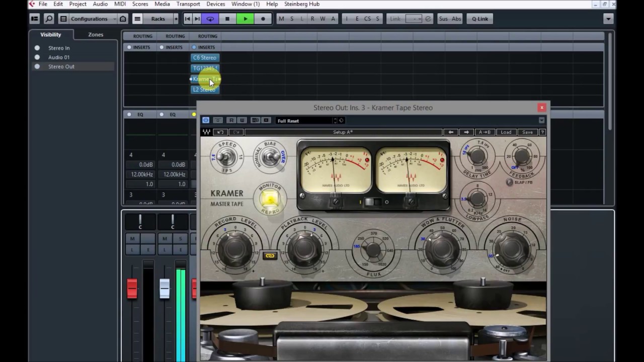644x362 pixels.
Task: Toggle visibility dot for Stereo In
Action: pos(37,48)
